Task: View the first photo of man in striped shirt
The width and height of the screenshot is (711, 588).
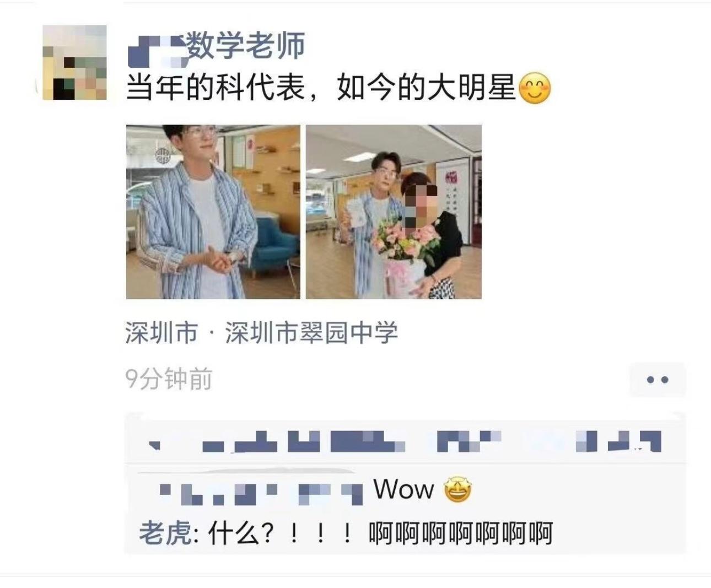Action: click(213, 212)
